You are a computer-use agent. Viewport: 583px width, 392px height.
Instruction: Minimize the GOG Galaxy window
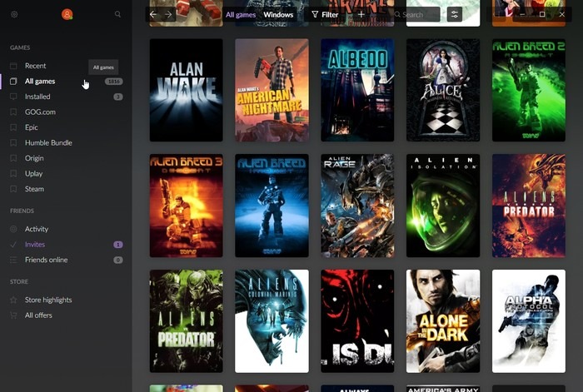pos(522,14)
